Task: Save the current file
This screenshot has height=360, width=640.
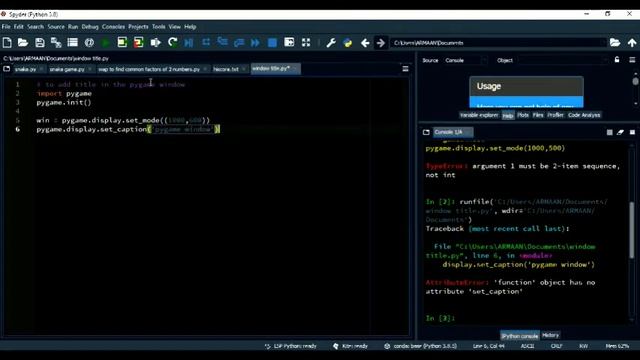Action: click(x=40, y=42)
